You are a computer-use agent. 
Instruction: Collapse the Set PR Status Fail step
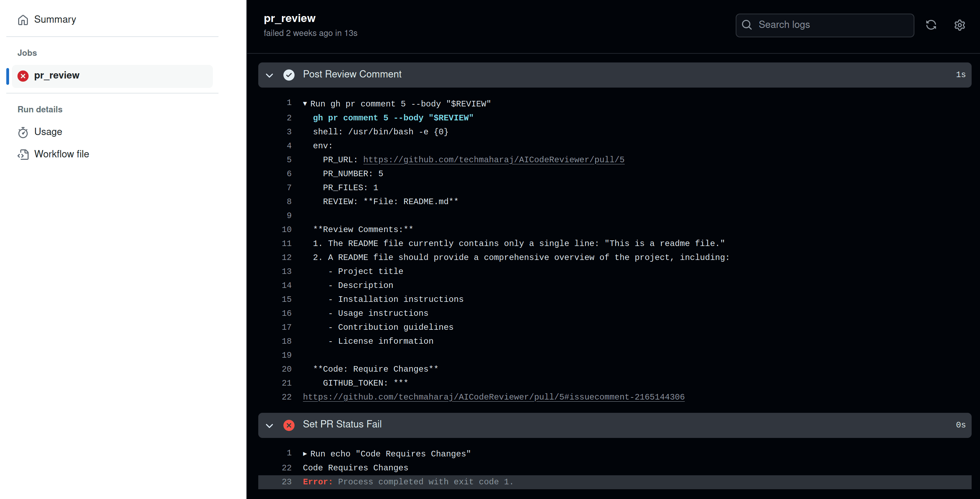point(269,426)
